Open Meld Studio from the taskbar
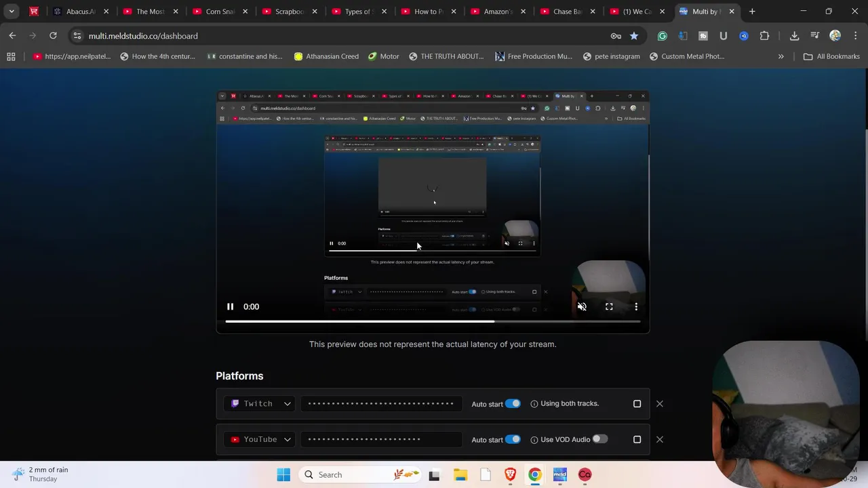 tap(559, 474)
